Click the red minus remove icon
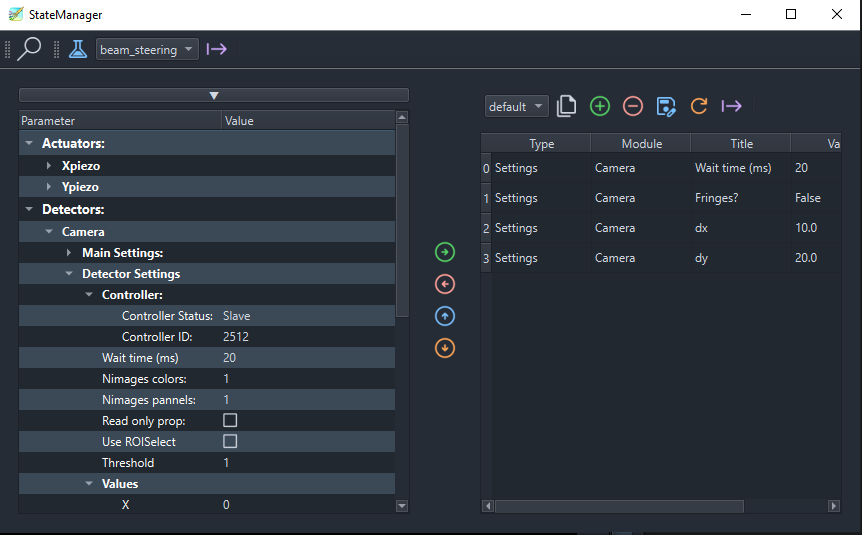The image size is (862, 535). [633, 106]
